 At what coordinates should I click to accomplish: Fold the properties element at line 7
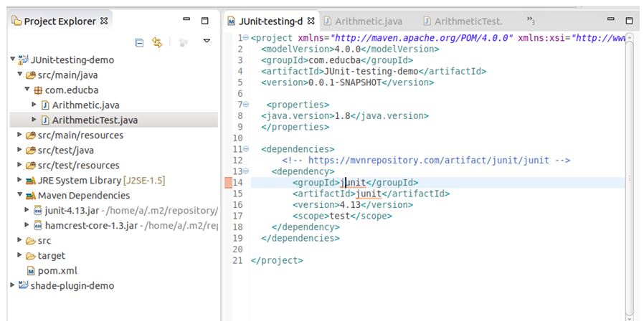click(245, 105)
